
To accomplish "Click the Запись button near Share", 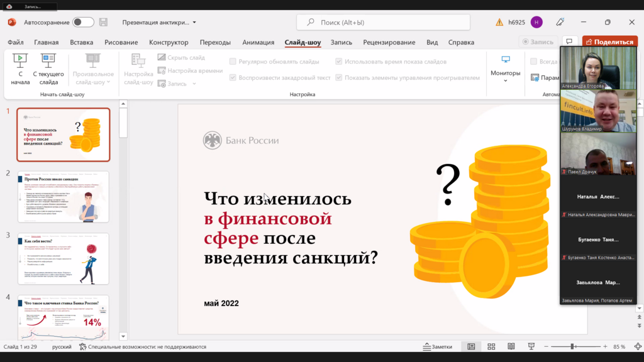I will (x=538, y=41).
